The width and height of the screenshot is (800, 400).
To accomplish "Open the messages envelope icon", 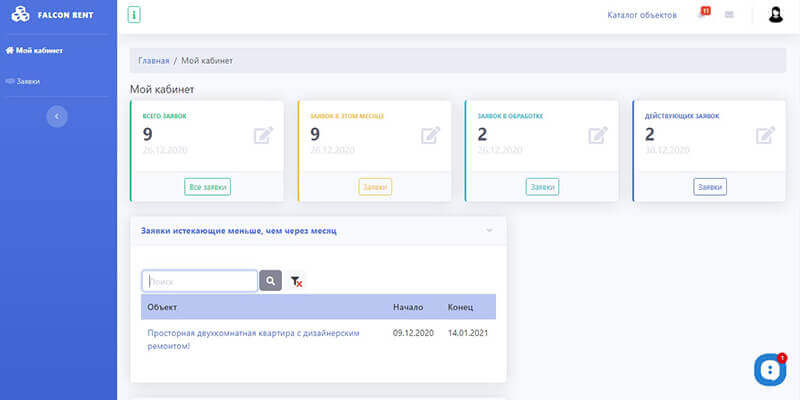I will (729, 15).
